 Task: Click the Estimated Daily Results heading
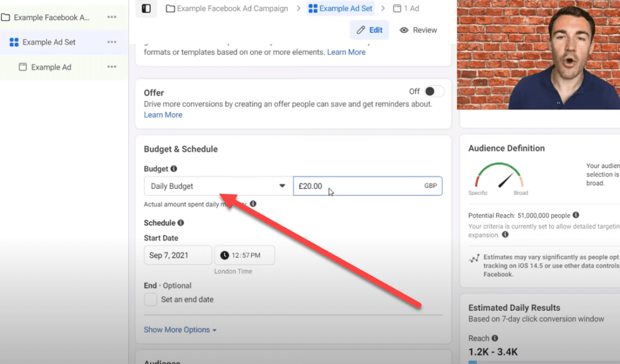coord(515,308)
